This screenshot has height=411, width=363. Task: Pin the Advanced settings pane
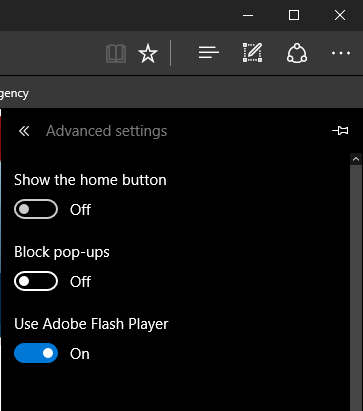pyautogui.click(x=340, y=130)
